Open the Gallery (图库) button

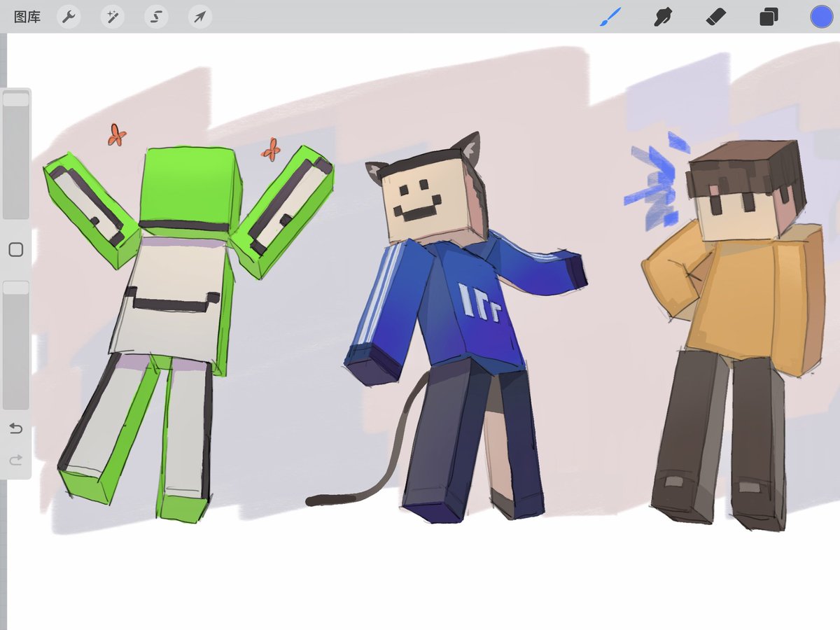point(27,17)
